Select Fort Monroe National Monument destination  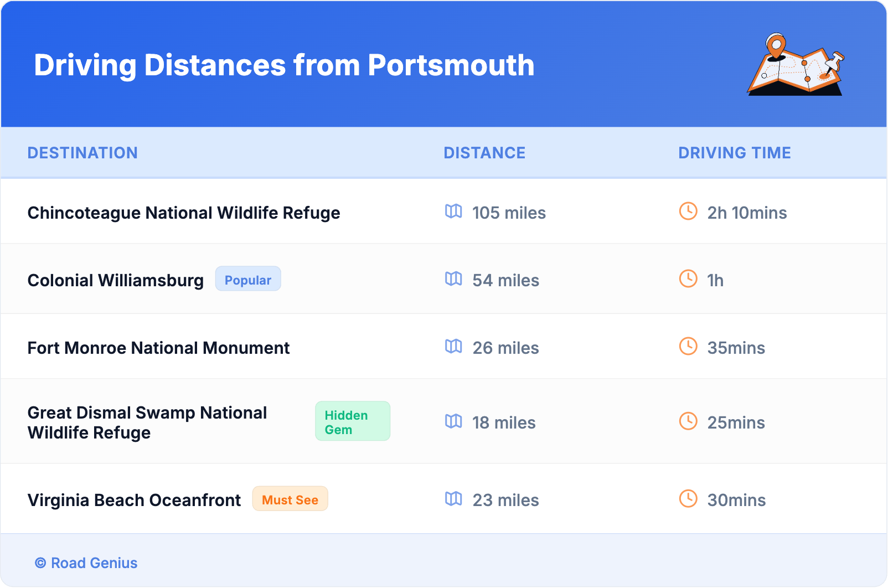click(158, 348)
